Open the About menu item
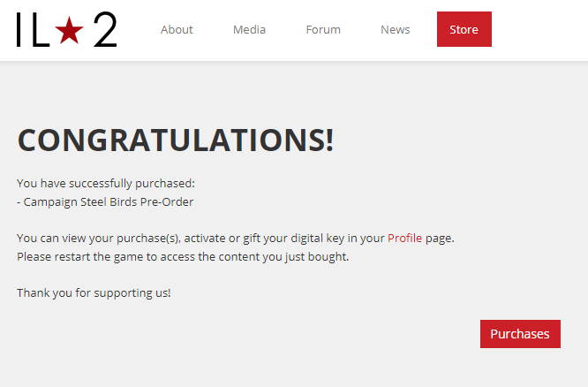The width and height of the screenshot is (588, 387). 177,29
